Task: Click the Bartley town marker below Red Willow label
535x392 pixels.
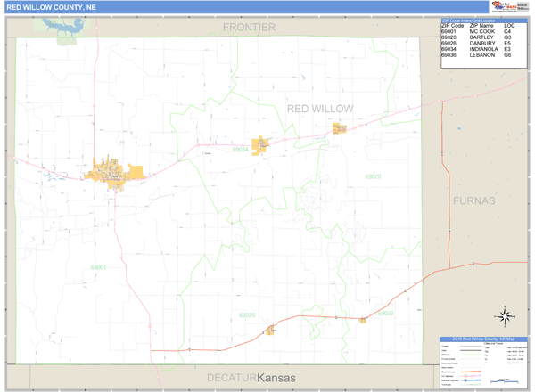Action: coord(339,128)
